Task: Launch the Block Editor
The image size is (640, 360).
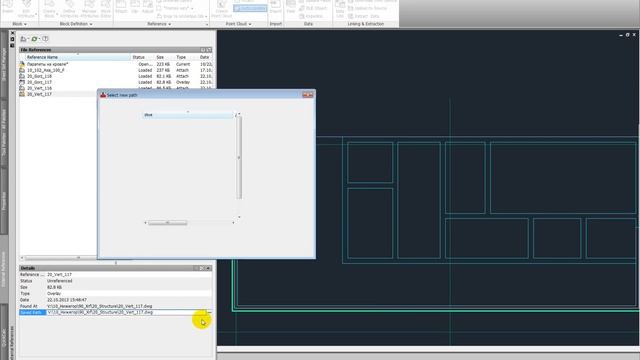Action: point(106,9)
